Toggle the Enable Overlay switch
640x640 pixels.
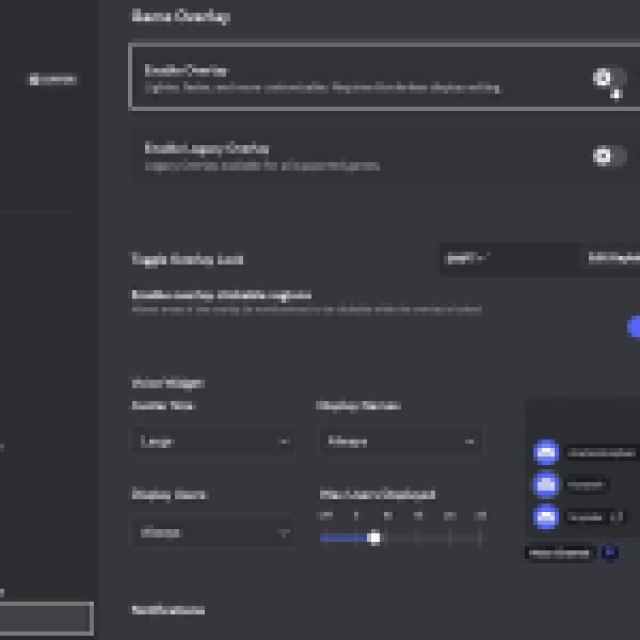click(x=609, y=78)
